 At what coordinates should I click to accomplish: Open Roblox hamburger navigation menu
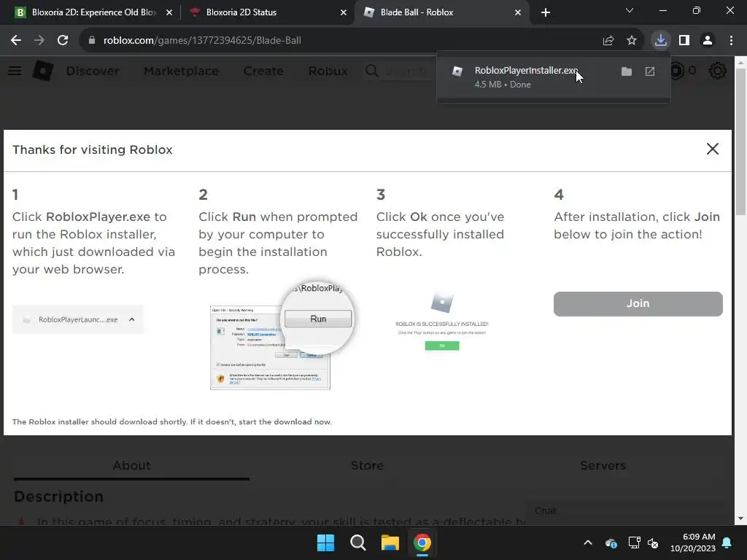(15, 71)
